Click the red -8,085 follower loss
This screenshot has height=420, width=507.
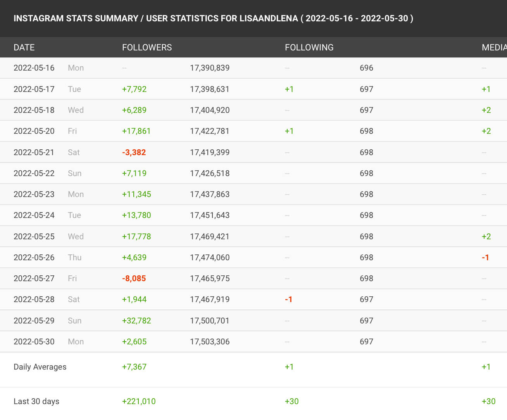tap(134, 278)
